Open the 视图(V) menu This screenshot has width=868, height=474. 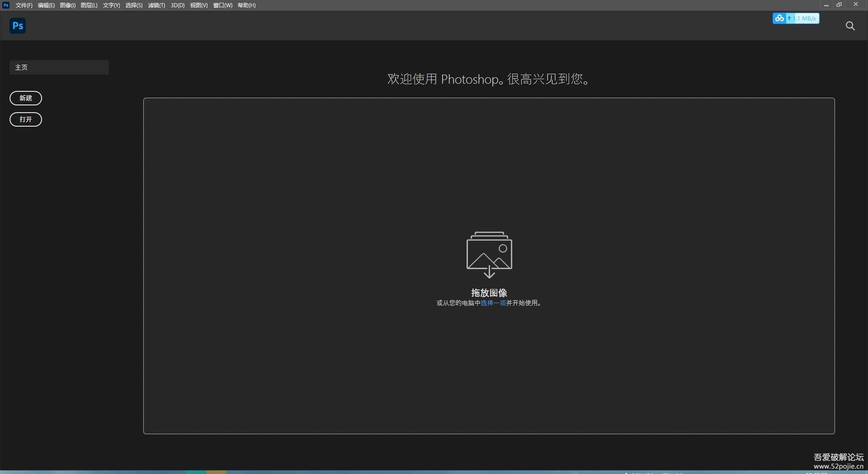tap(199, 5)
